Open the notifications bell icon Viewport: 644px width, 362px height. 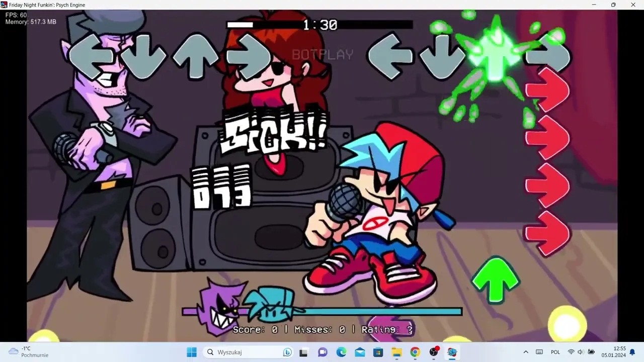click(632, 352)
